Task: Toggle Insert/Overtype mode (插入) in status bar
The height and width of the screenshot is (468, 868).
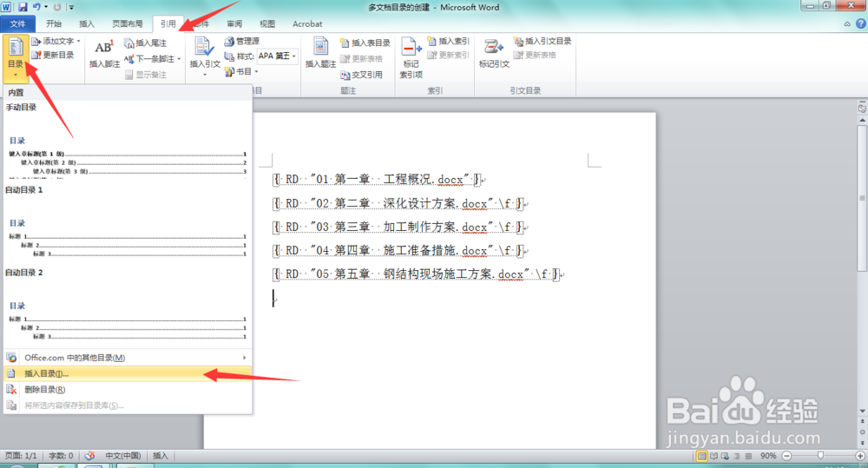Action: coord(160,456)
